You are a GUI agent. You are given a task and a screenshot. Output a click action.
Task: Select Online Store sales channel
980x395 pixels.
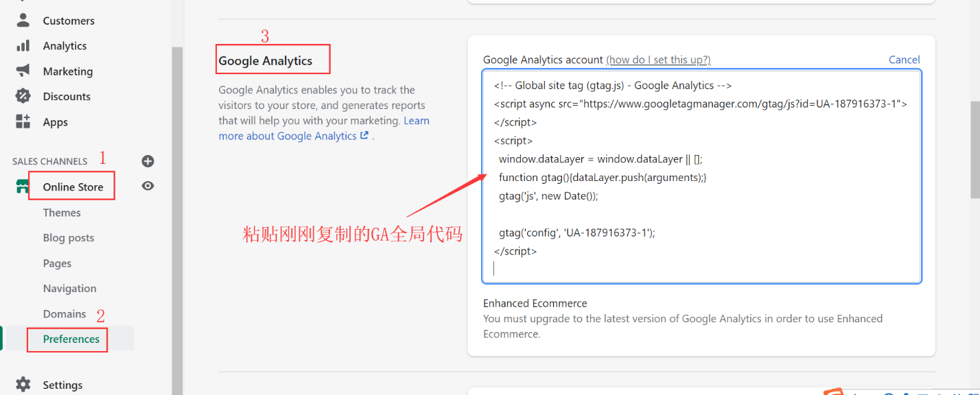[x=73, y=187]
